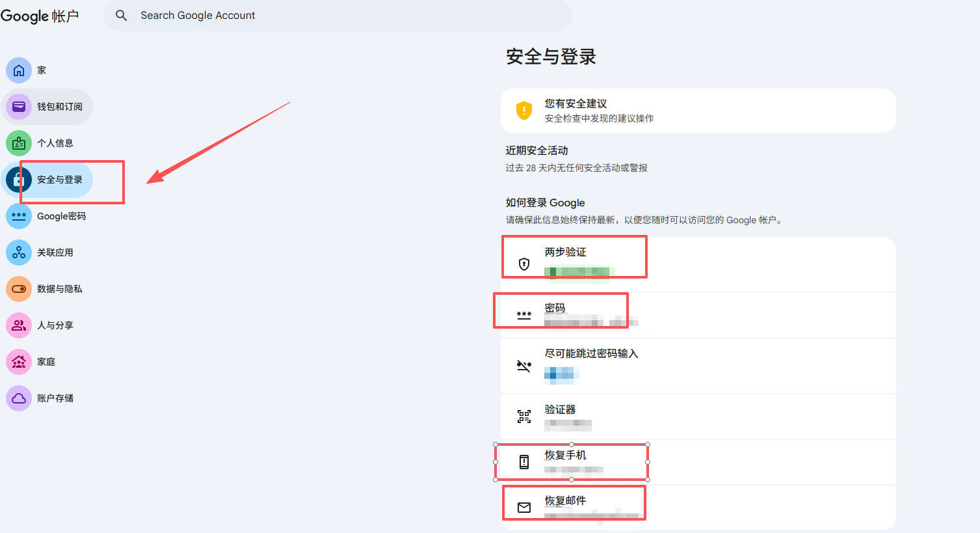Click the envelope icon beside 恢复邮件
Screen dimensions: 980x533
[x=524, y=508]
